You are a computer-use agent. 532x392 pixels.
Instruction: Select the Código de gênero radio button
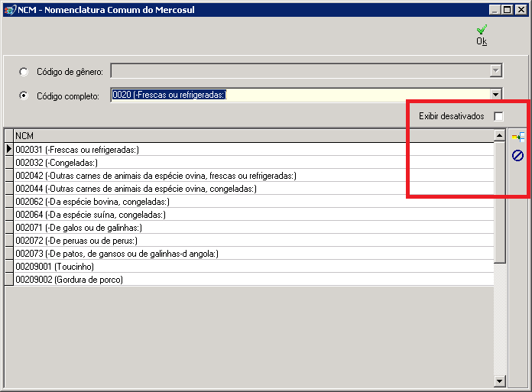24,72
